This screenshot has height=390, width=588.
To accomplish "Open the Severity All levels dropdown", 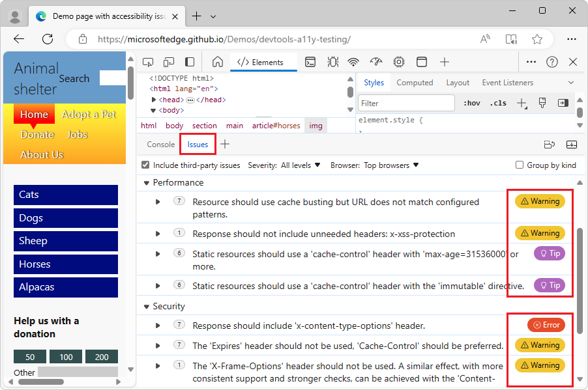I will click(x=298, y=165).
